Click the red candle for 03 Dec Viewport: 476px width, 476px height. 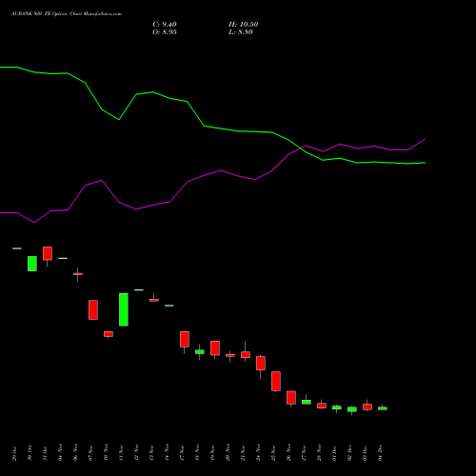[x=367, y=407]
